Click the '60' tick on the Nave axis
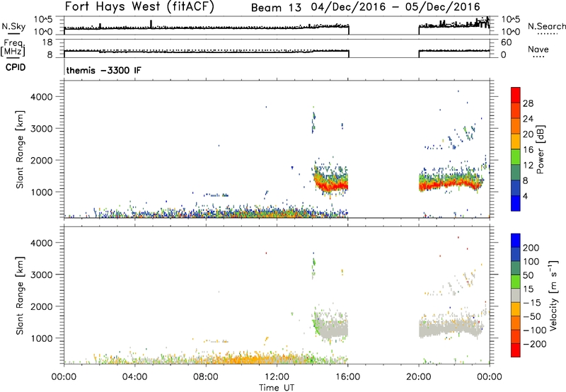 506,42
